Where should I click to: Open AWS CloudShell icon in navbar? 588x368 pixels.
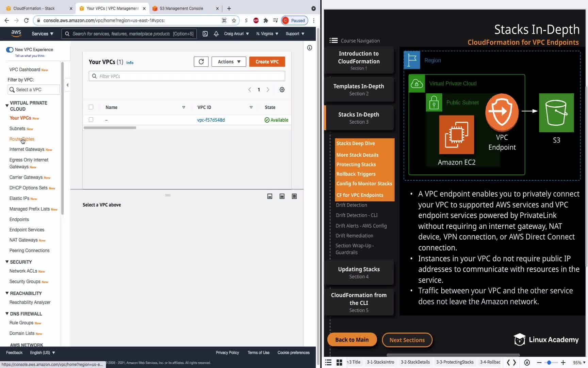(x=205, y=34)
